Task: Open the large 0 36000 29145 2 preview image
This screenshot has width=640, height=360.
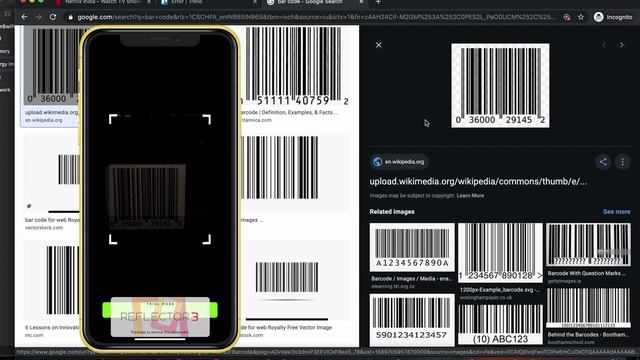Action: click(x=500, y=85)
